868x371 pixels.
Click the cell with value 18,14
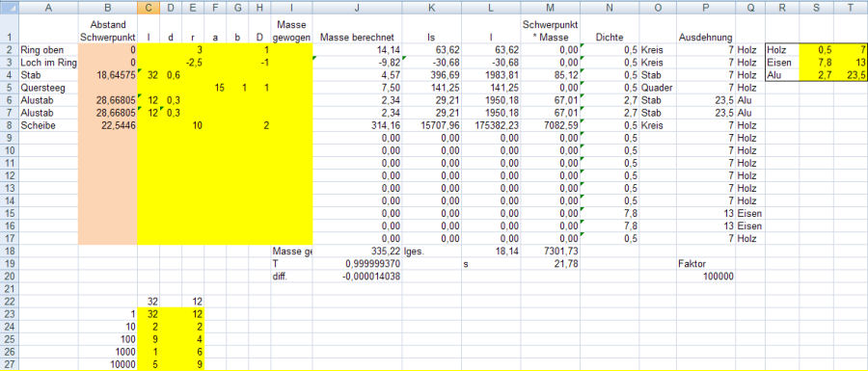click(491, 252)
